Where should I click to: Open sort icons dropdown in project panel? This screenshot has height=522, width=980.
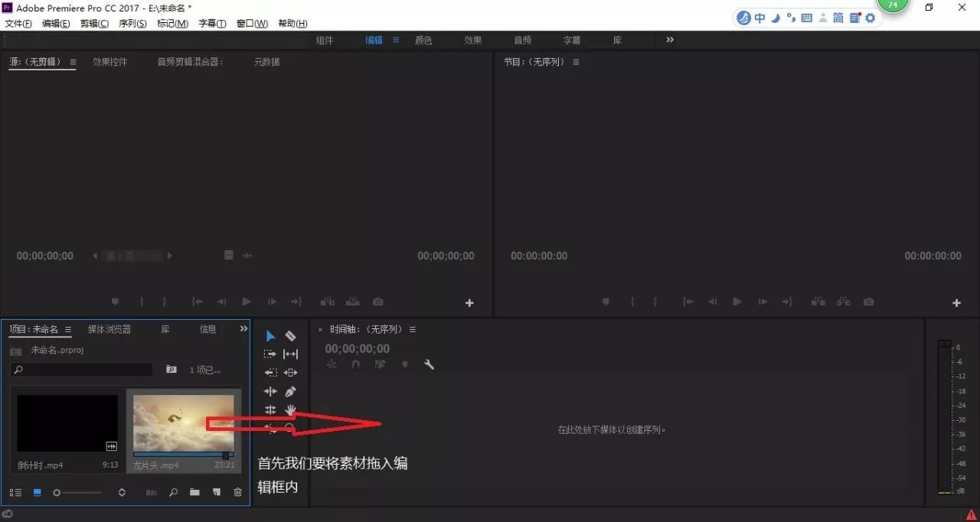tap(122, 492)
